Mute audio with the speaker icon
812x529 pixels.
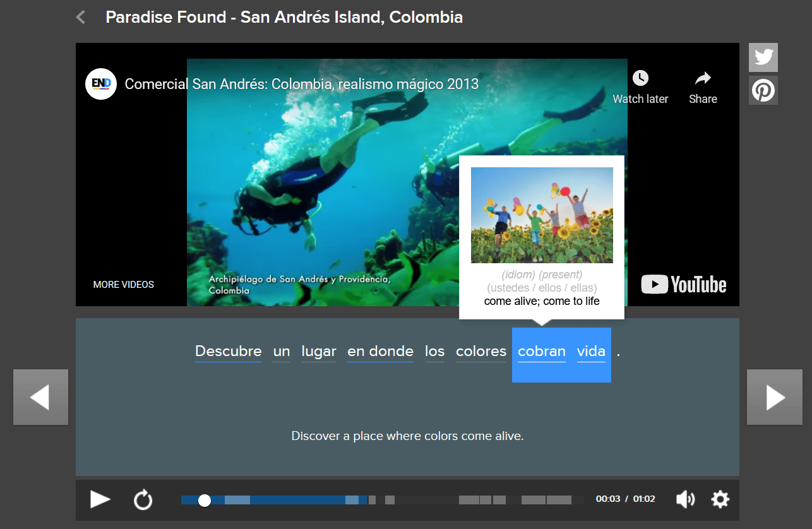tap(685, 499)
